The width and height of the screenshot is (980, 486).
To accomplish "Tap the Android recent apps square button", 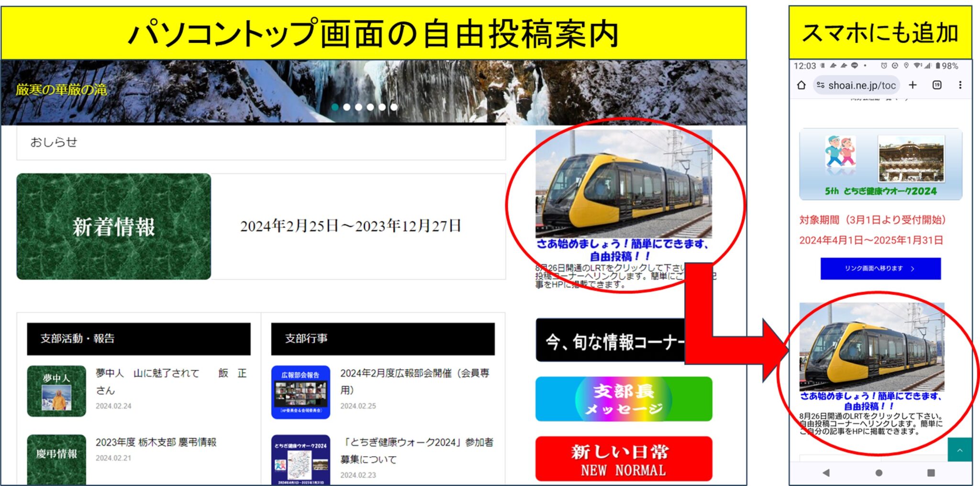I will coord(931,473).
